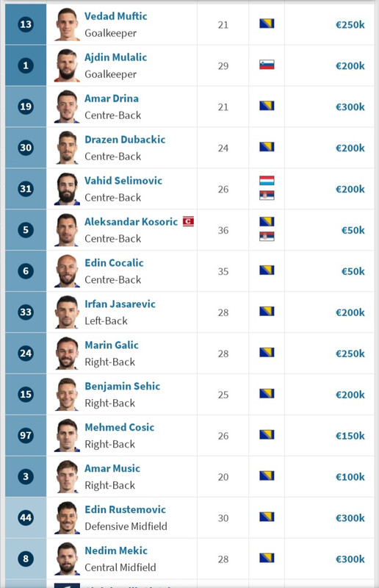Screen dimensions: 379x588
Task: Click the captain badge next to Aleksandar Kosoric
Action: click(188, 222)
